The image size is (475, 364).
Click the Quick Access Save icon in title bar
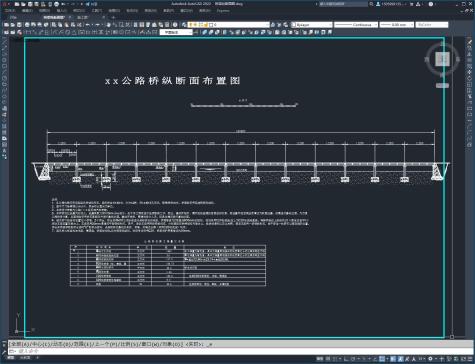[x=30, y=4]
